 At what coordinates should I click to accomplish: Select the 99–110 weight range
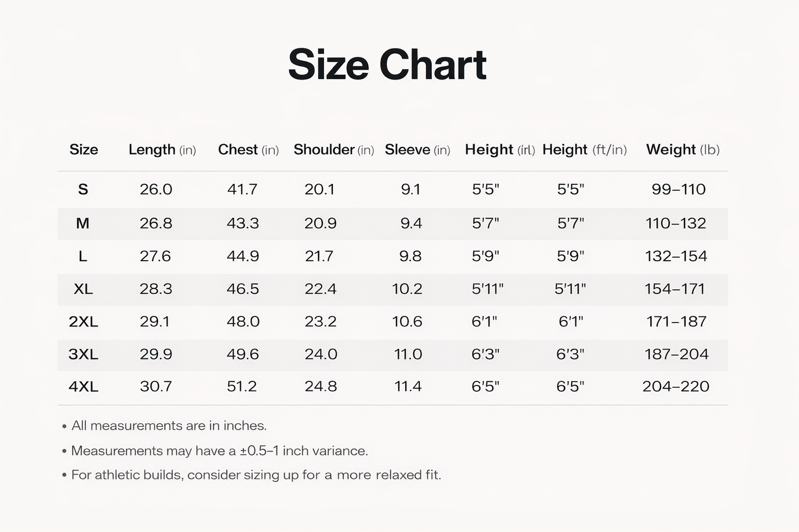[678, 189]
